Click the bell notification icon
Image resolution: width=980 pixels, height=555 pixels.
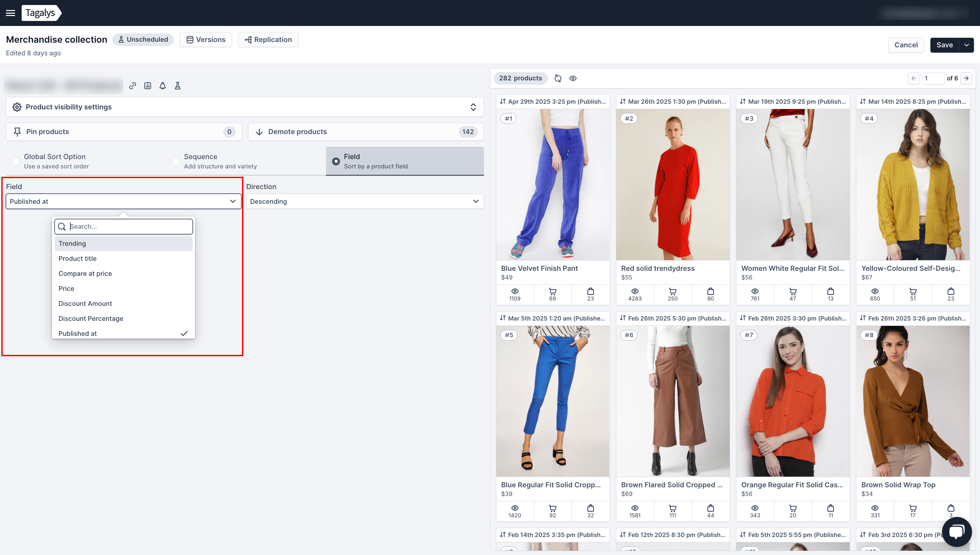(x=163, y=86)
